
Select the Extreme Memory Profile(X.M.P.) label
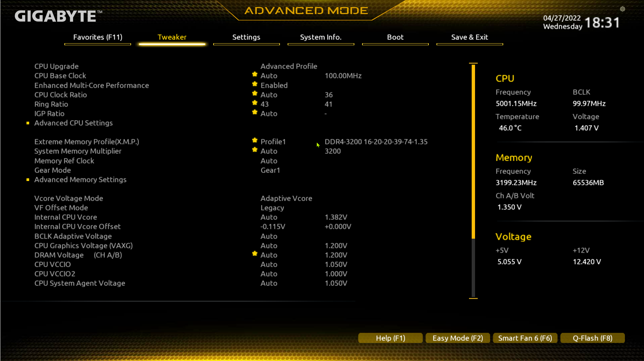[86, 142]
